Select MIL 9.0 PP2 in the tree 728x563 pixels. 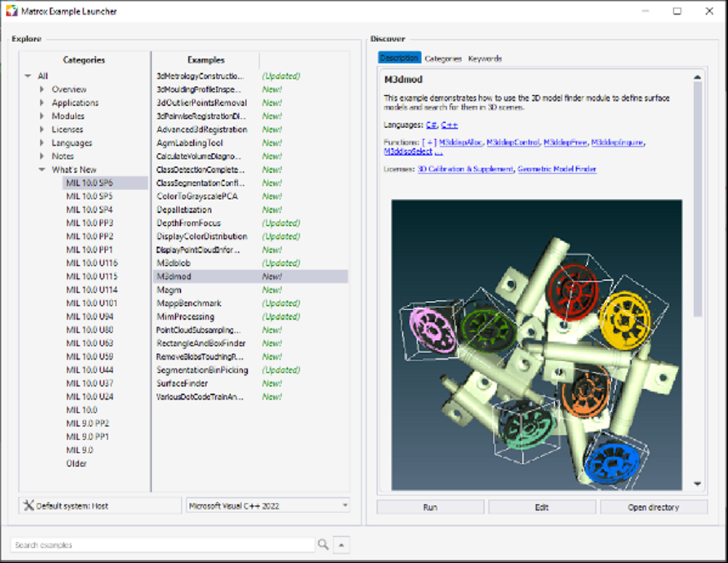click(88, 424)
